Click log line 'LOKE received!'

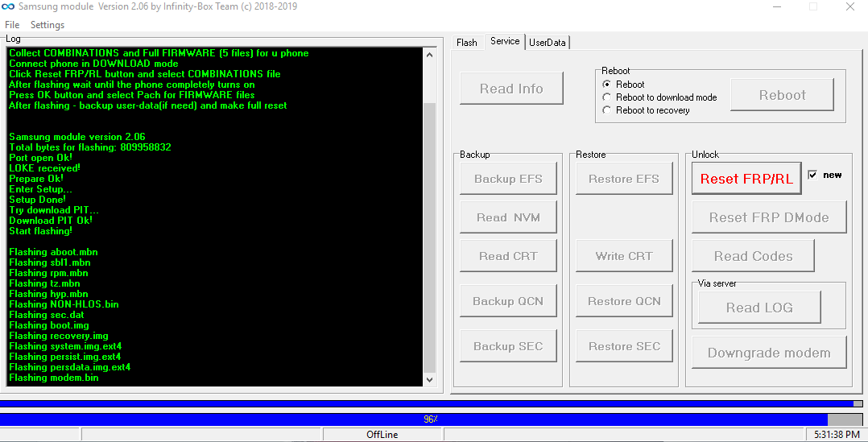click(x=44, y=168)
